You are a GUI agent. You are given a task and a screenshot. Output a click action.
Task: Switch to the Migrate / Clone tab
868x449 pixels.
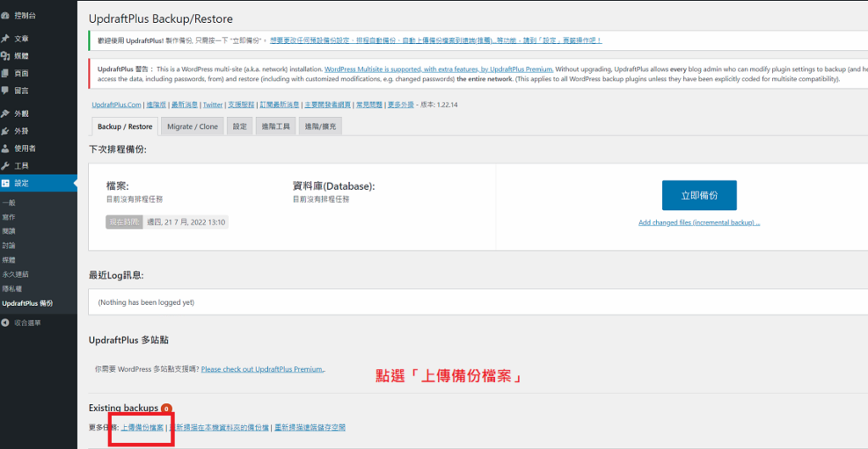192,126
